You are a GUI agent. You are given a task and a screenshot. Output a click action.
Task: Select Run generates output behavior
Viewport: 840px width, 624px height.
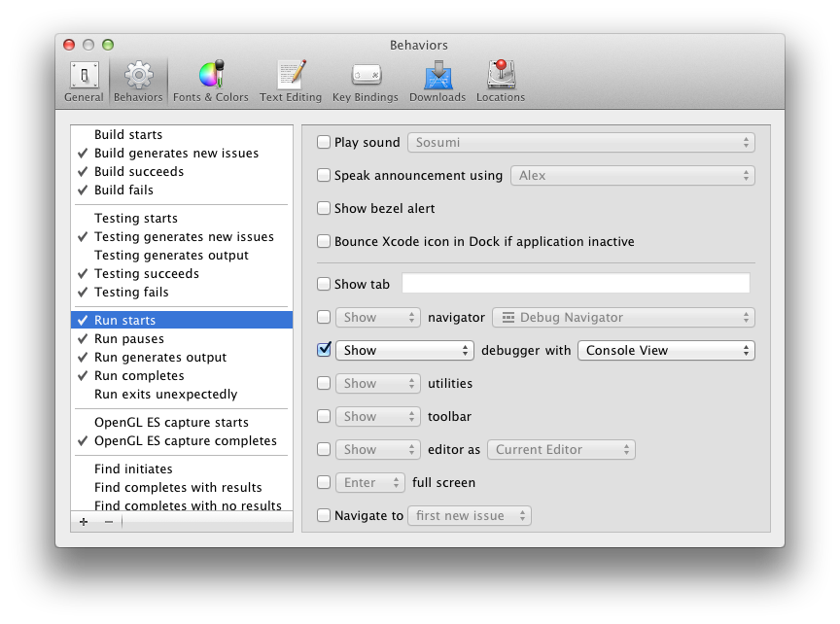182,358
